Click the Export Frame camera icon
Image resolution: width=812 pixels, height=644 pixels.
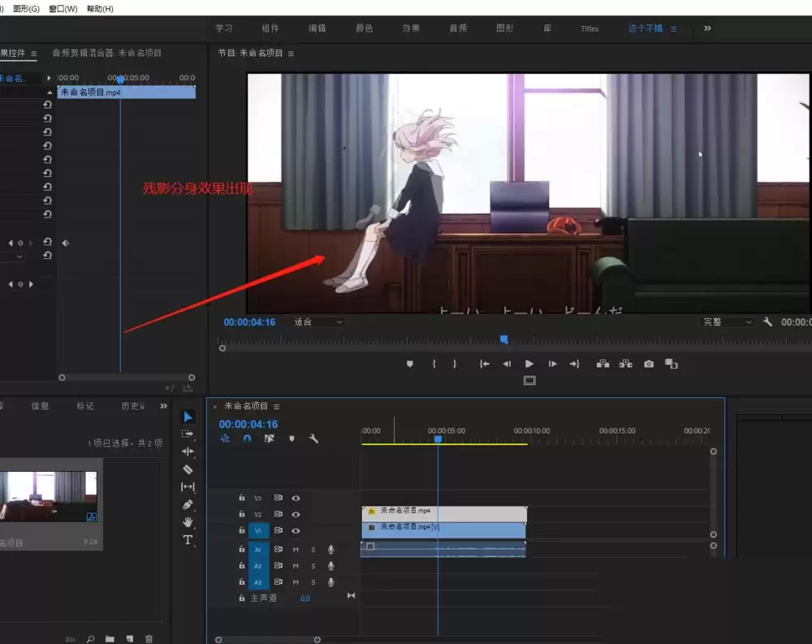tap(648, 364)
